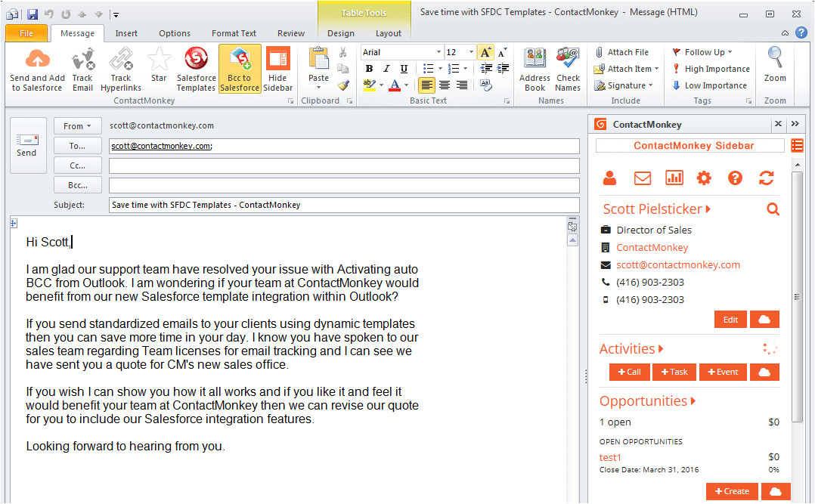
Task: Click Check Names icon
Action: (568, 69)
